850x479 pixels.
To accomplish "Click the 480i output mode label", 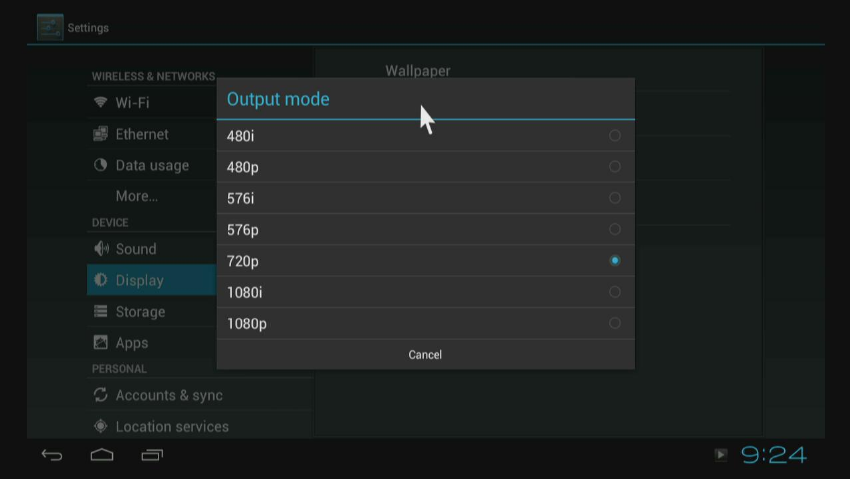I will coord(240,136).
